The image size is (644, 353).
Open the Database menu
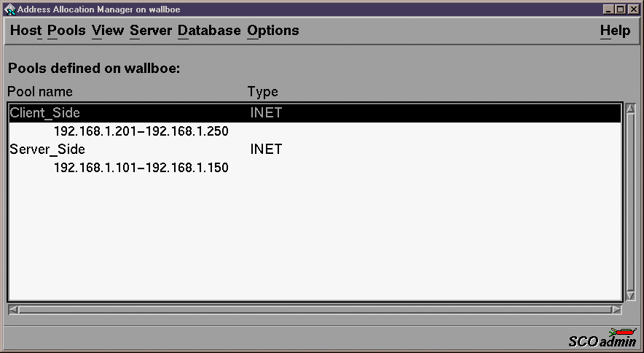pyautogui.click(x=209, y=31)
